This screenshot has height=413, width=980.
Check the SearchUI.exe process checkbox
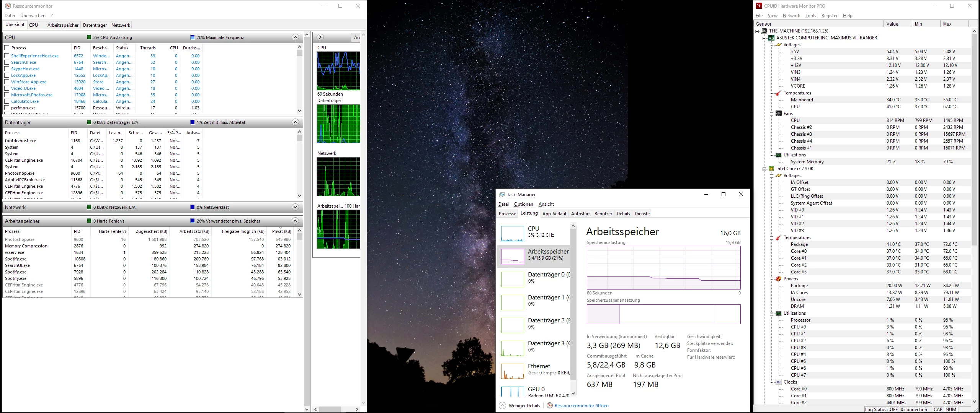(7, 62)
